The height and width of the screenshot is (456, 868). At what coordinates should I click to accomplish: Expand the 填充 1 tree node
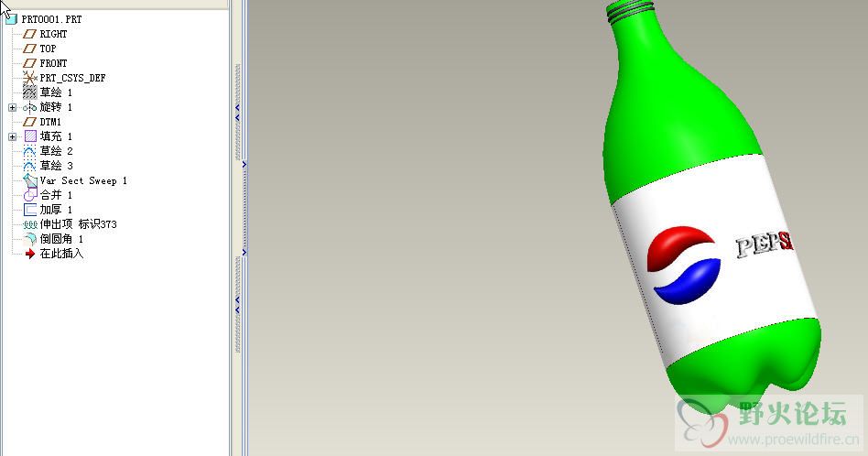12,136
